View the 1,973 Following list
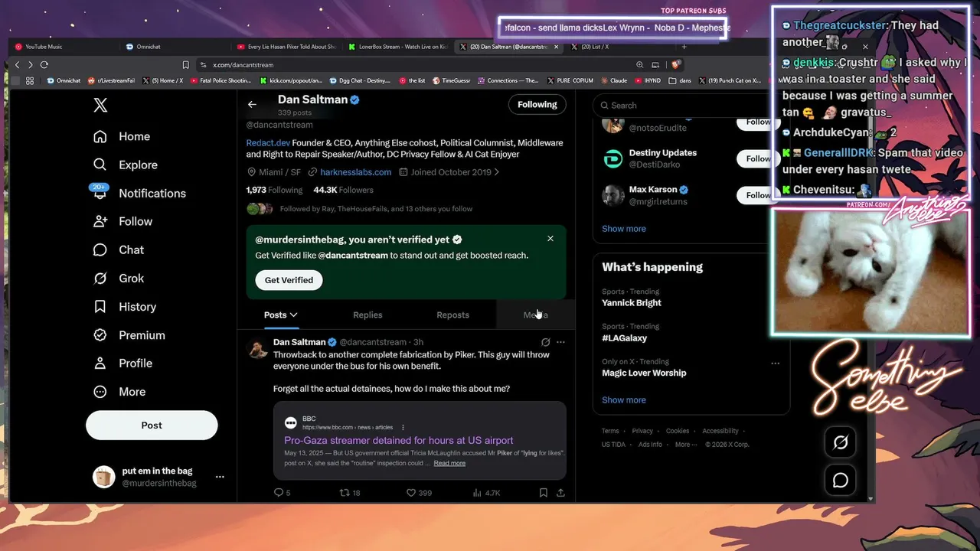 [x=274, y=190]
